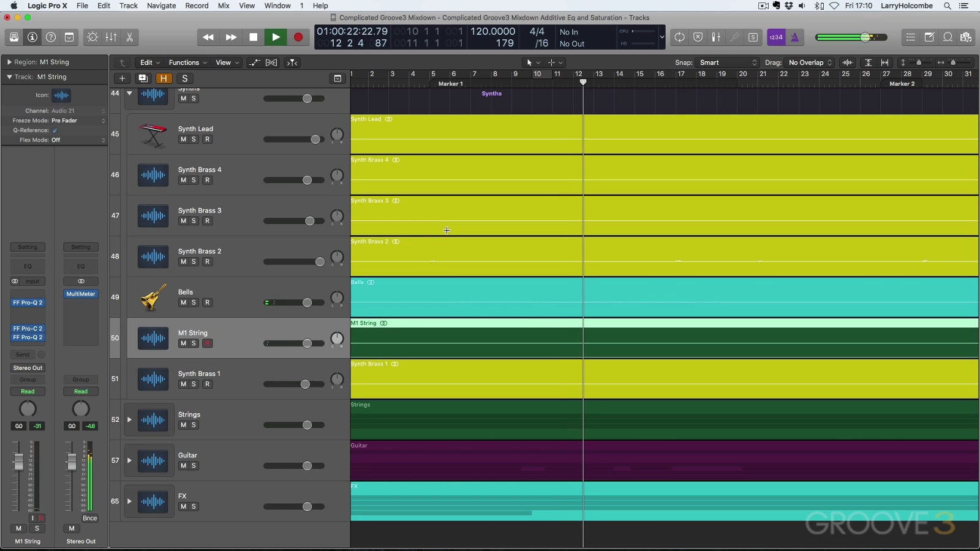The height and width of the screenshot is (551, 980).
Task: Toggle the Inspector button
Action: (x=32, y=37)
